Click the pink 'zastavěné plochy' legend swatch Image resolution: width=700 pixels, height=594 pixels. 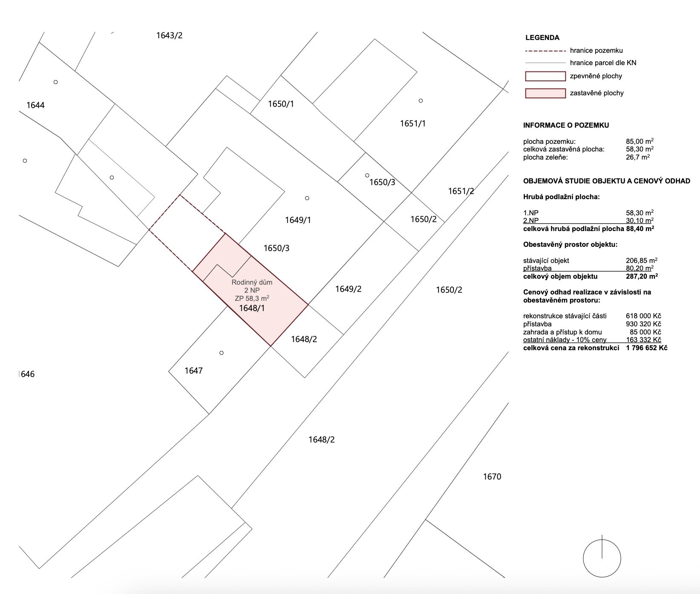click(545, 93)
